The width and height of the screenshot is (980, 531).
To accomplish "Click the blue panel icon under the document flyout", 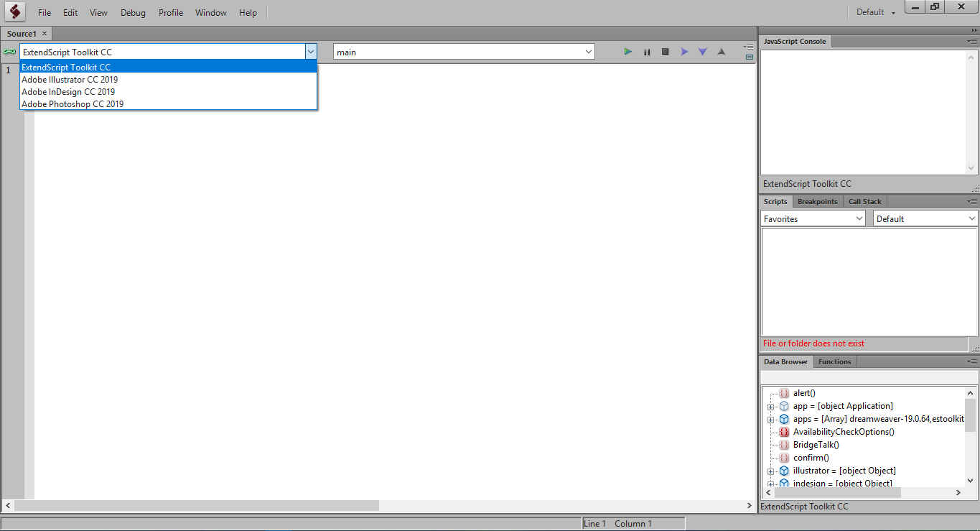I will coord(750,57).
